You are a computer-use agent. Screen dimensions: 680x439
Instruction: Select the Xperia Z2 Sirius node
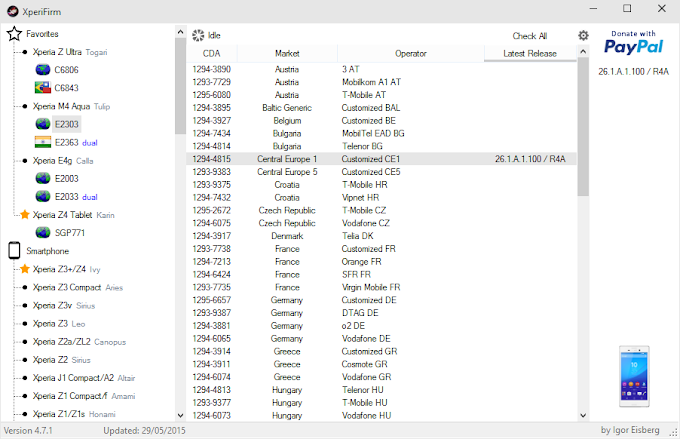coord(62,360)
